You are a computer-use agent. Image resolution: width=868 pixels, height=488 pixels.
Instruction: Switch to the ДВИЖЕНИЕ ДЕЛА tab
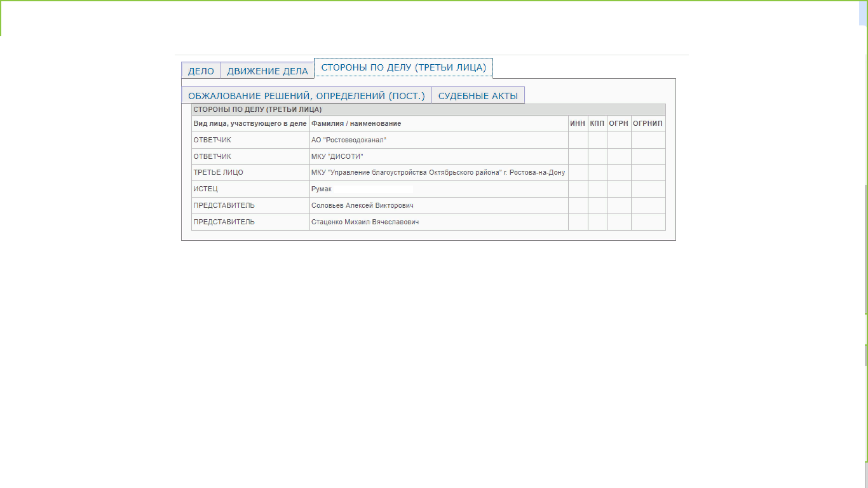coord(268,71)
